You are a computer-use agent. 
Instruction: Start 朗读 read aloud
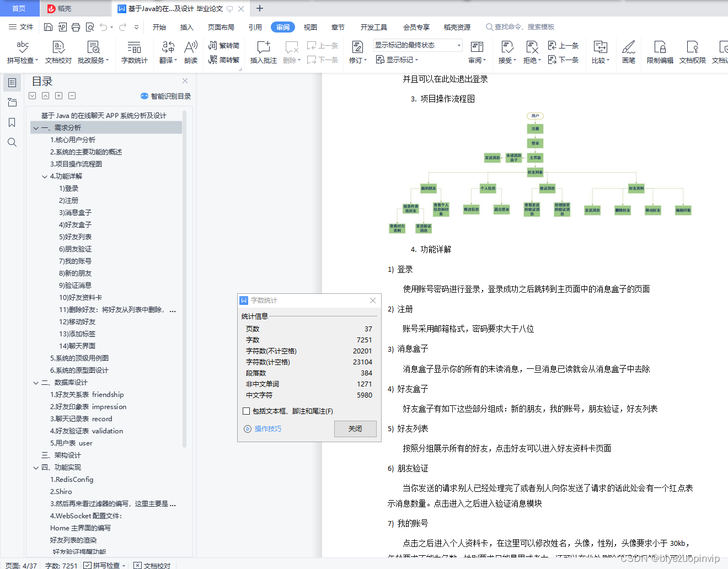pos(191,52)
